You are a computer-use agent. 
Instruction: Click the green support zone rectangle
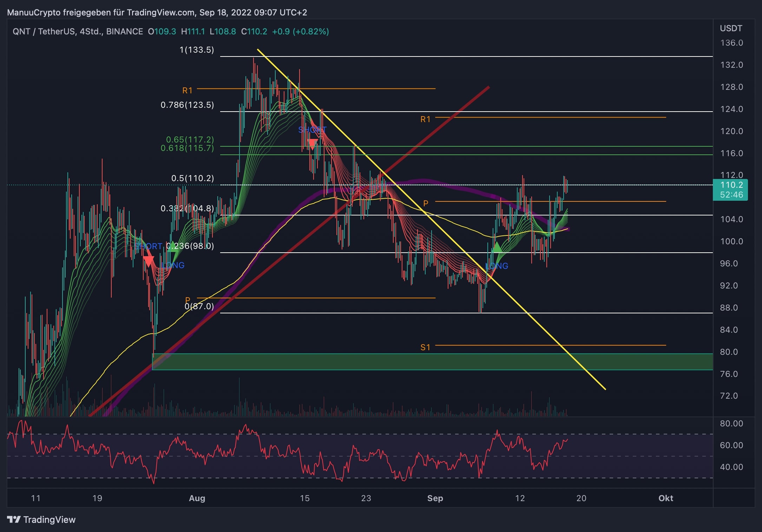tap(432, 362)
